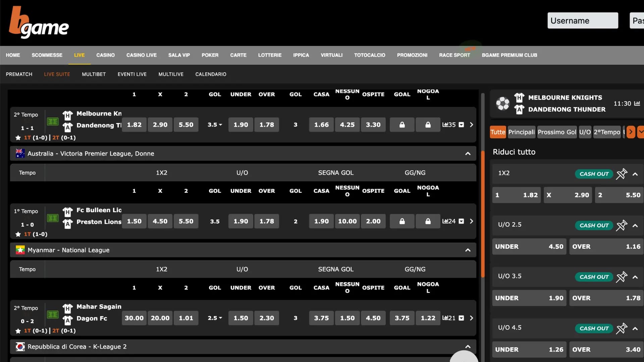Open the 3.5 goal line dropdown for Melbourne
The height and width of the screenshot is (362, 644).
coord(215,125)
